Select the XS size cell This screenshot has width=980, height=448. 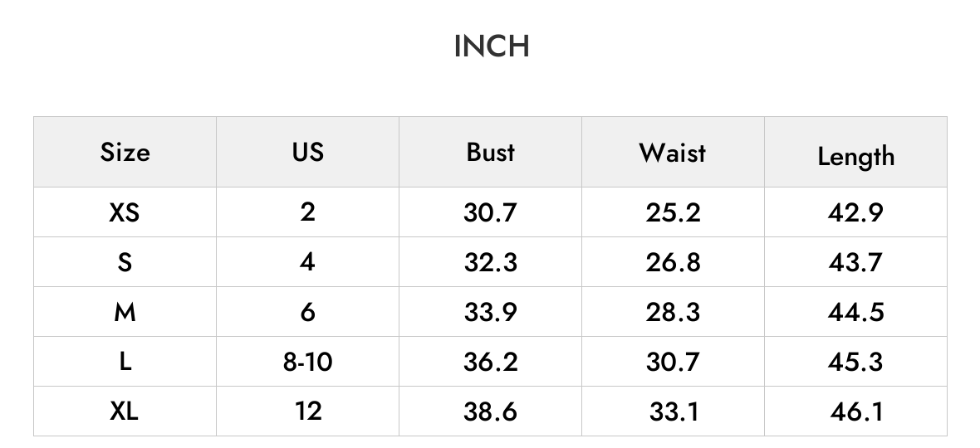125,212
